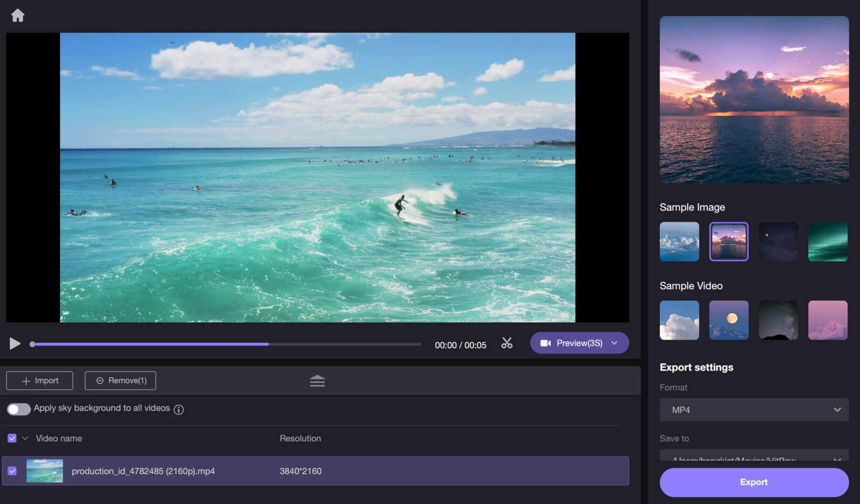This screenshot has width=860, height=504.
Task: Go to the Home screen icon
Action: point(18,15)
